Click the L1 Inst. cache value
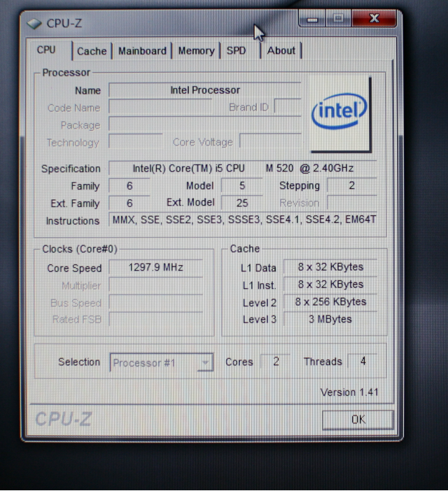 pos(330,285)
